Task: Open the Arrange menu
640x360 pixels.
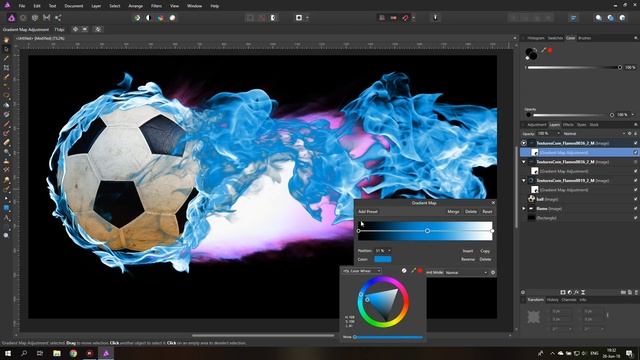Action: point(136,6)
